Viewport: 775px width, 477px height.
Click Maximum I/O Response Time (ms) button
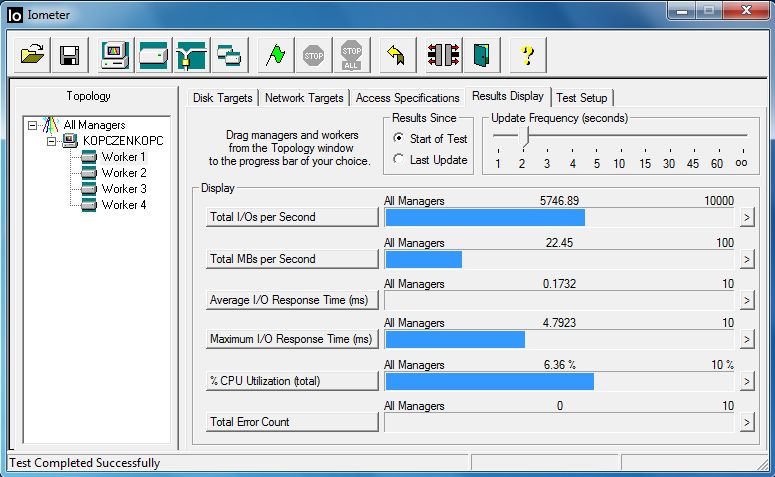click(292, 339)
